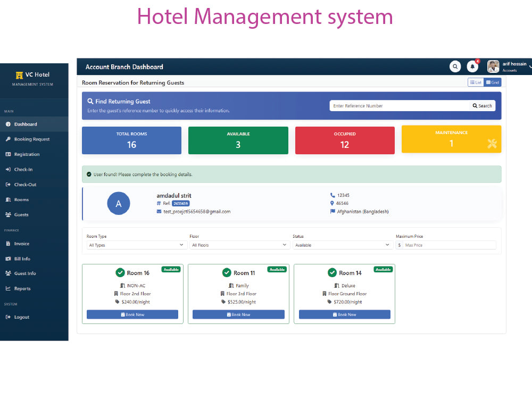Book Room 11 now

click(x=238, y=314)
